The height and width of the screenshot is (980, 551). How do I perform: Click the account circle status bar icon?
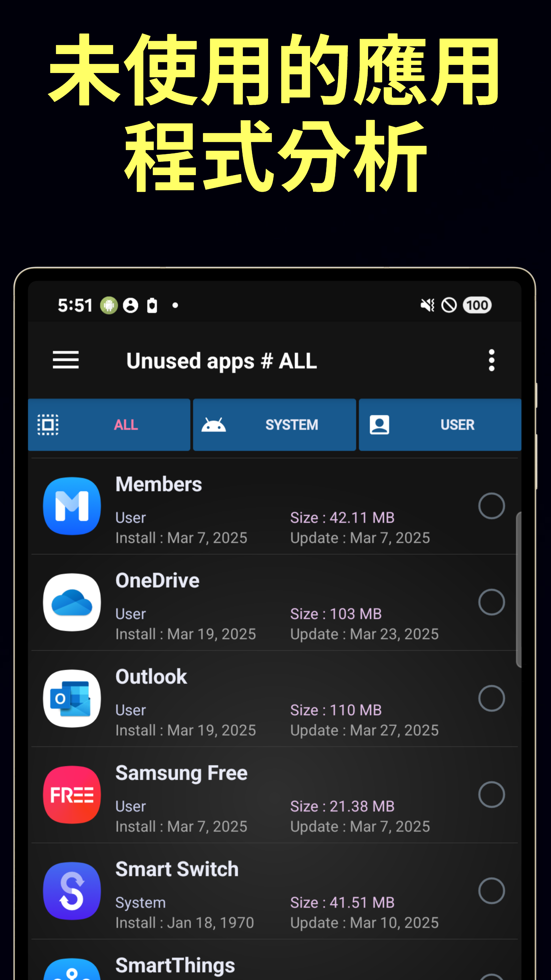point(130,305)
